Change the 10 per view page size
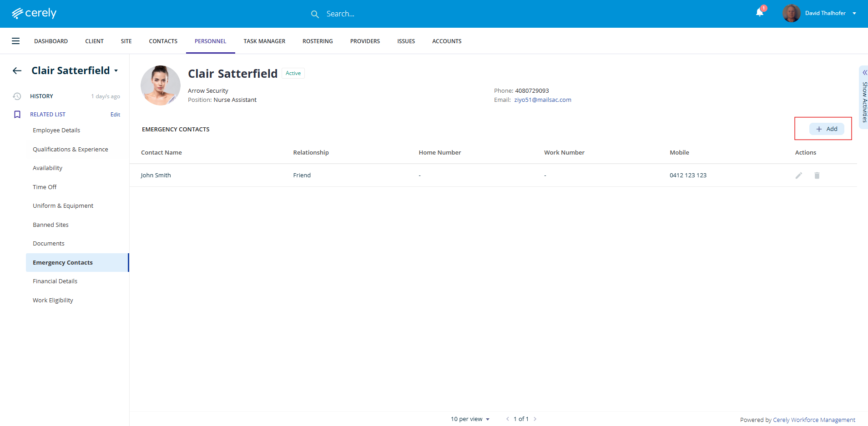This screenshot has width=868, height=426. [x=470, y=419]
